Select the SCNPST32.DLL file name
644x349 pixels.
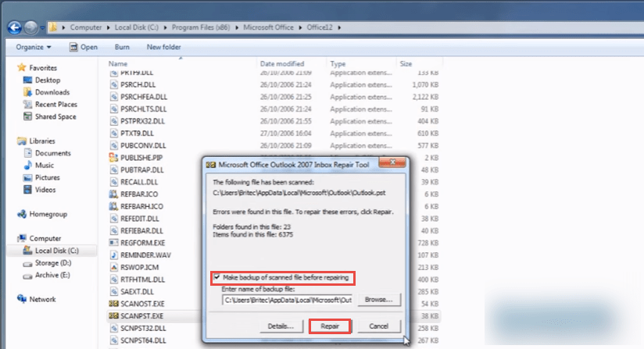143,329
